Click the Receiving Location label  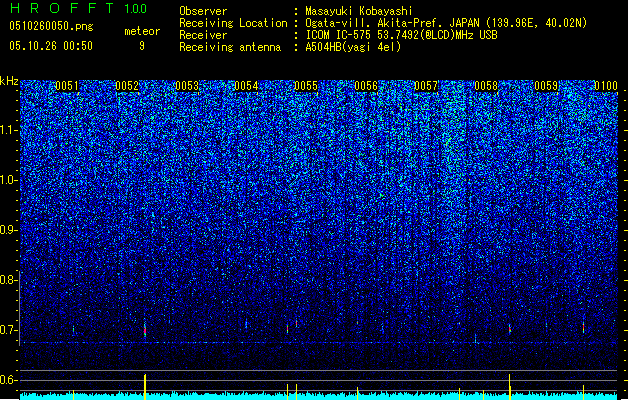click(233, 23)
